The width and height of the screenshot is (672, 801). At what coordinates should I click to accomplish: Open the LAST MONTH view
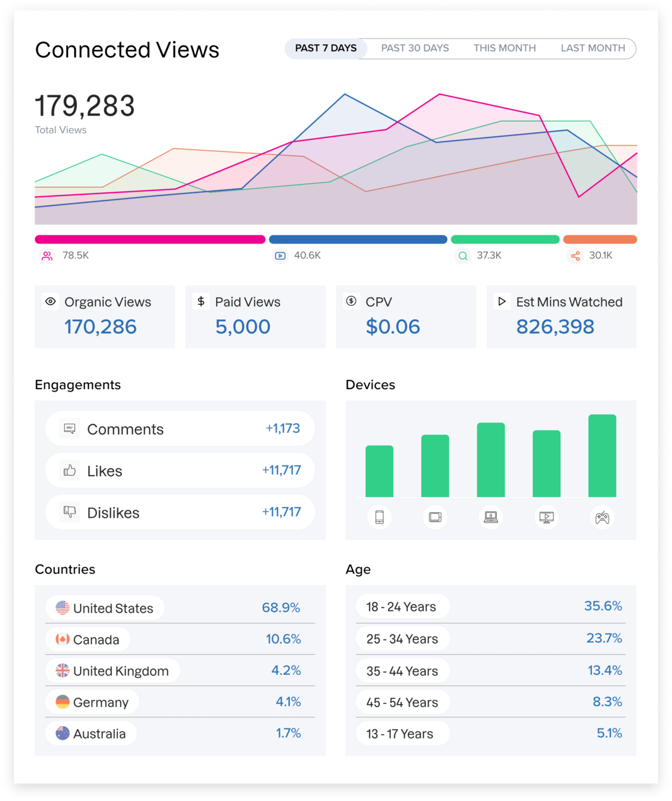tap(591, 48)
